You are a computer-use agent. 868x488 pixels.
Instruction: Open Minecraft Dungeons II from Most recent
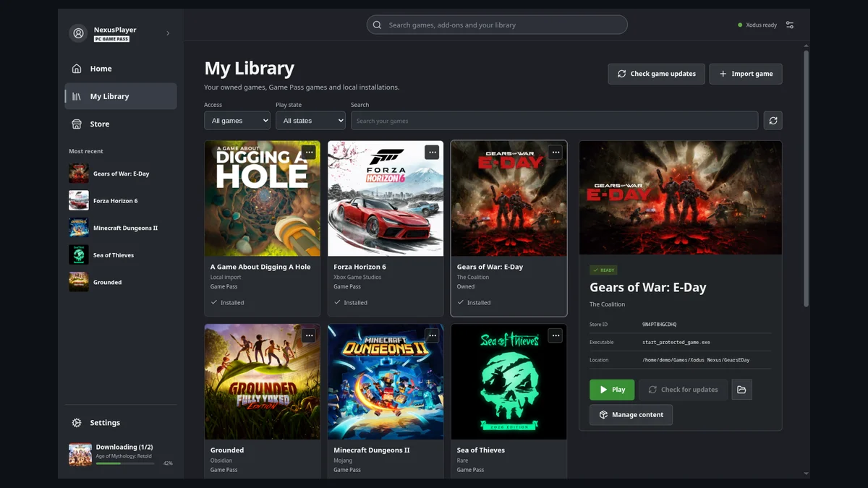[121, 228]
